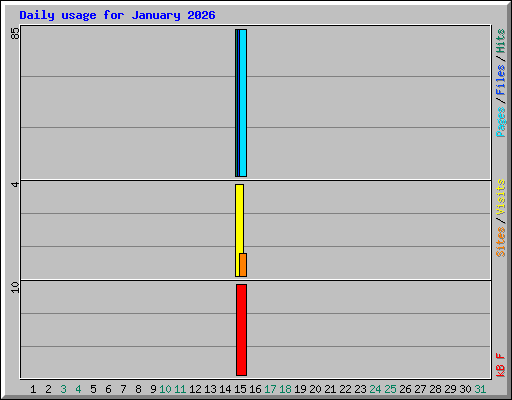
Task: Click day label 9 on the x-axis
Action: pyautogui.click(x=153, y=389)
